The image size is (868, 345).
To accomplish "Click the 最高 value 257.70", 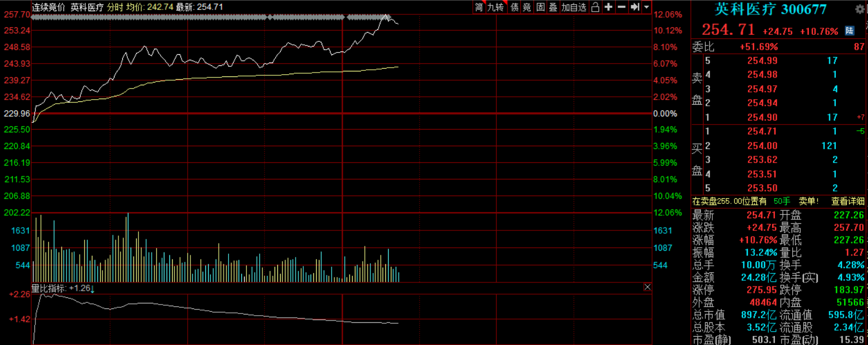I will click(849, 228).
